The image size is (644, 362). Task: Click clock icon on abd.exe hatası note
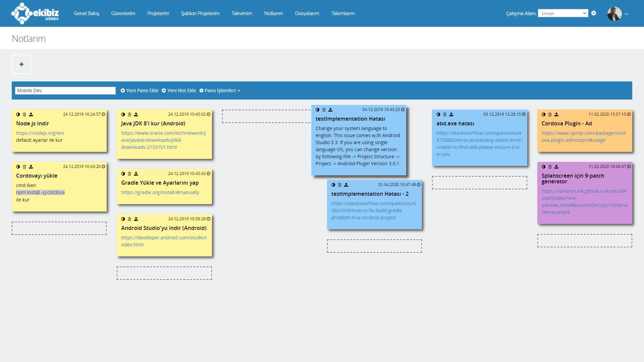point(524,114)
